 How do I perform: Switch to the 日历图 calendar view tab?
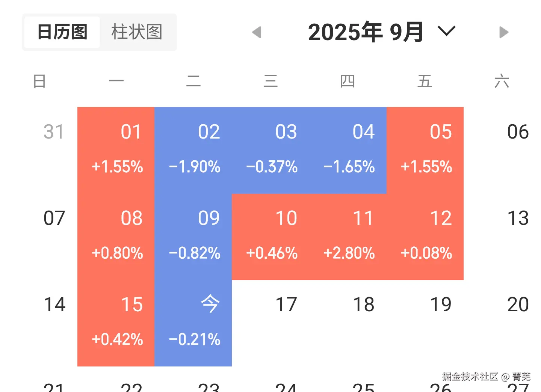pyautogui.click(x=62, y=32)
